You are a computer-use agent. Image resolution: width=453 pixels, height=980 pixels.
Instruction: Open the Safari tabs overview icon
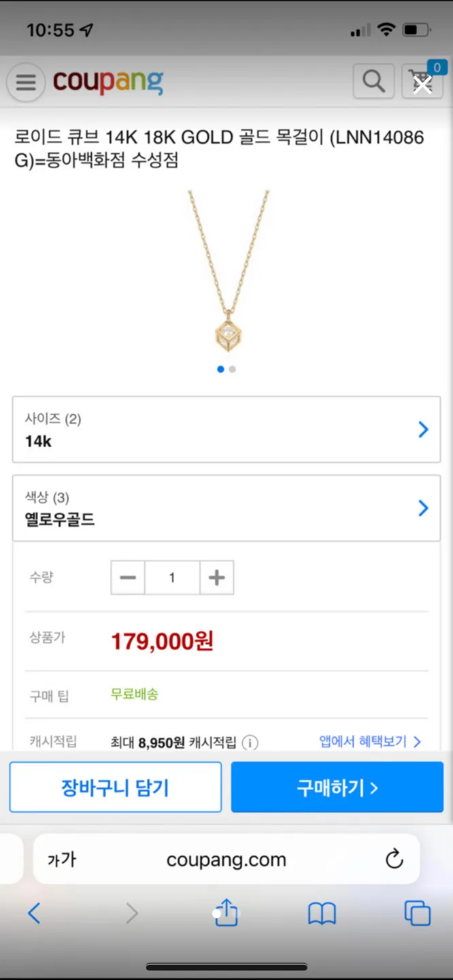point(417,913)
